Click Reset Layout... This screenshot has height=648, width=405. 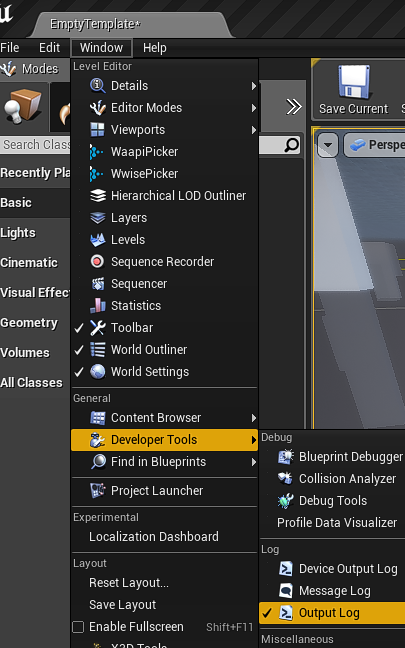pyautogui.click(x=129, y=583)
